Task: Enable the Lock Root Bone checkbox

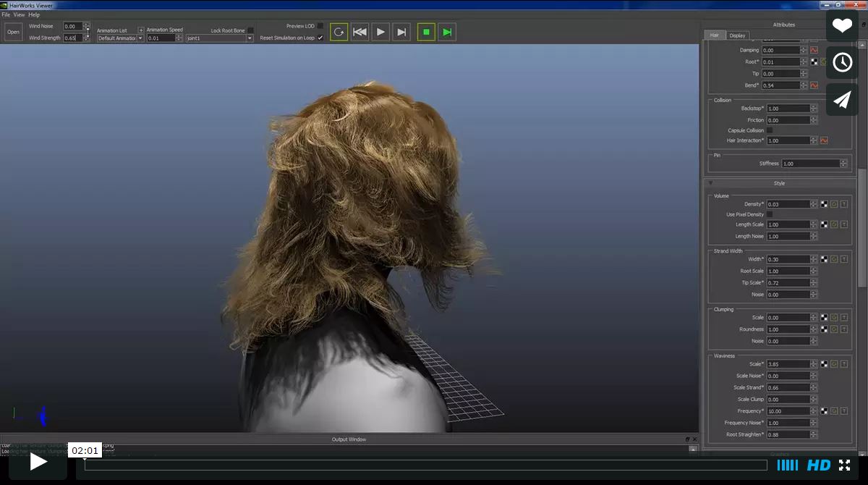Action: tap(250, 30)
